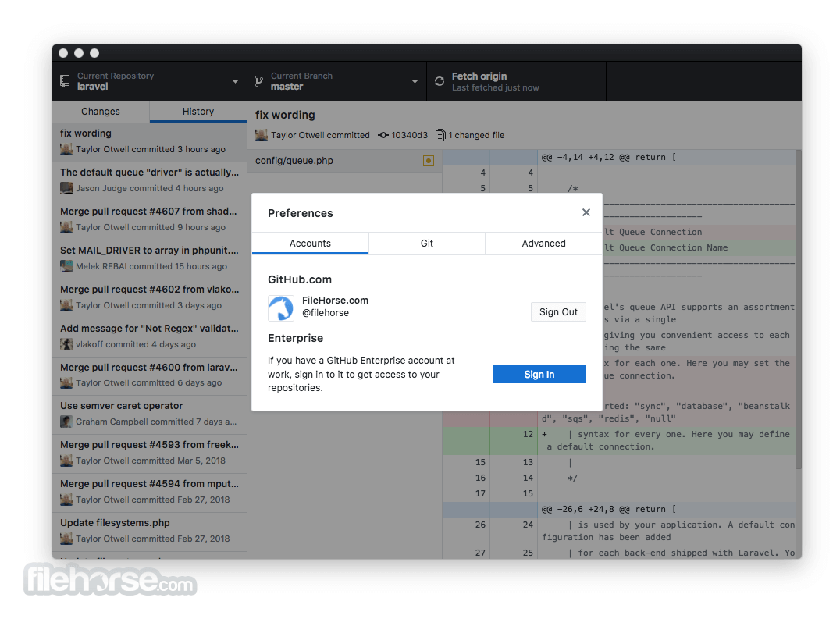Viewport: 840px width, 619px height.
Task: Select commit 'Use semver caret operator'
Action: [149, 414]
